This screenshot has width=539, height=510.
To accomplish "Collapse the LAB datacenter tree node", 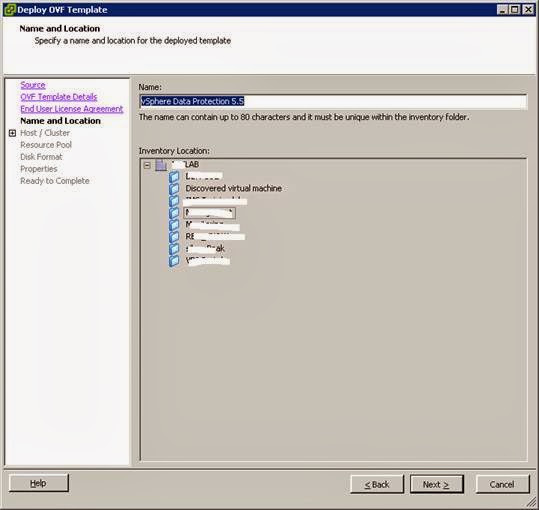I will point(147,165).
